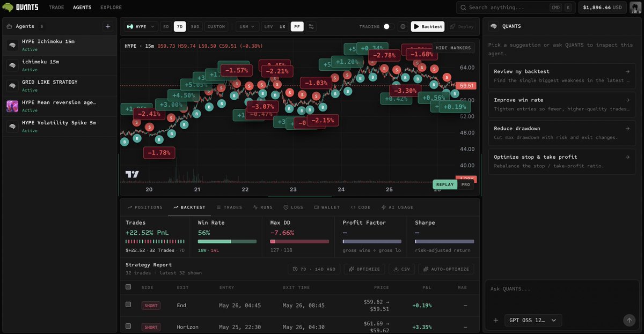Open Review my backtest suggestion
This screenshot has height=334, width=644.
[x=562, y=76]
